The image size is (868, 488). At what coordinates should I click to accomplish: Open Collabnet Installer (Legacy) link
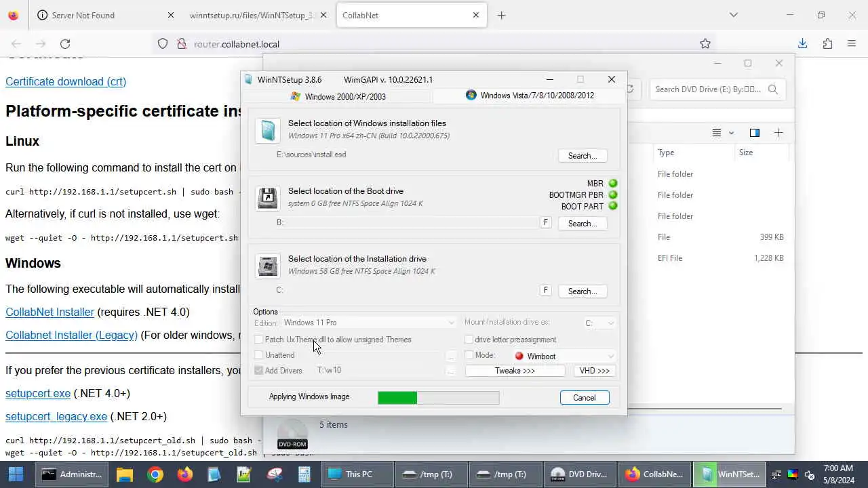(x=71, y=335)
